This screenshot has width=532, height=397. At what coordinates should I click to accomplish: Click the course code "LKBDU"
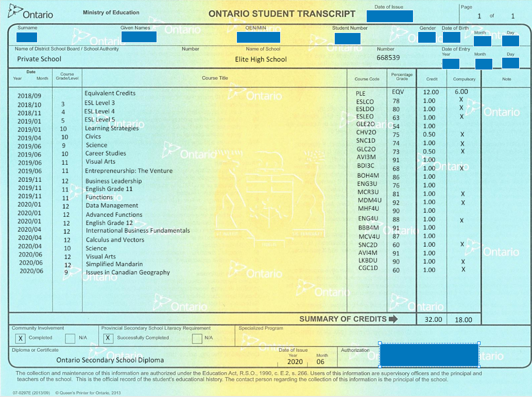(x=368, y=261)
